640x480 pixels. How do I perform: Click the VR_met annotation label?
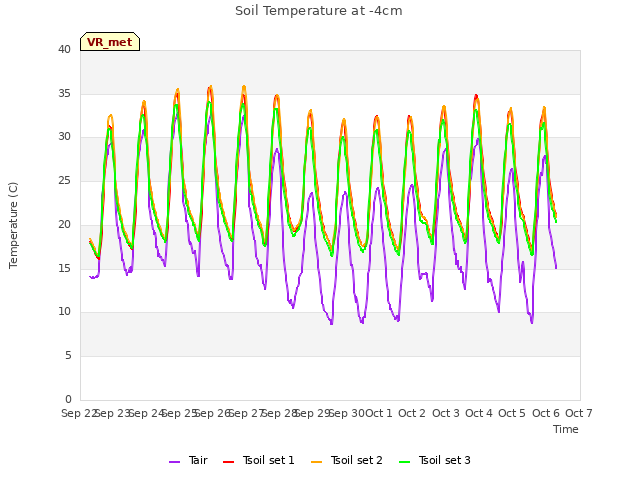(x=110, y=42)
